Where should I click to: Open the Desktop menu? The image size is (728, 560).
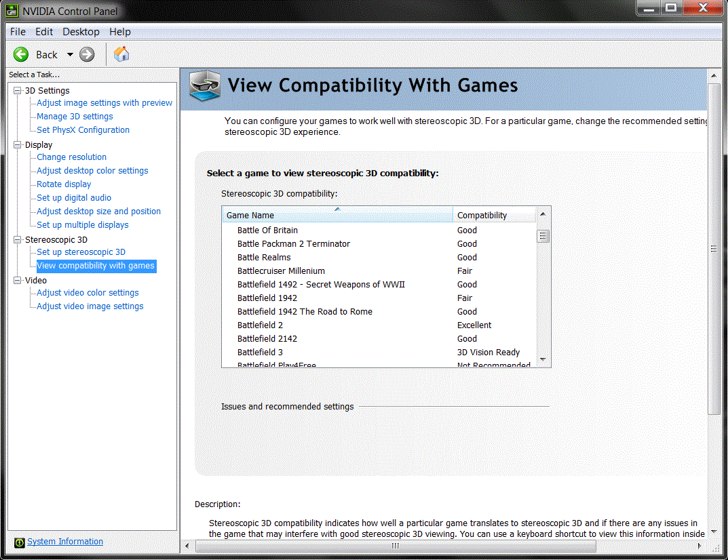pyautogui.click(x=81, y=32)
